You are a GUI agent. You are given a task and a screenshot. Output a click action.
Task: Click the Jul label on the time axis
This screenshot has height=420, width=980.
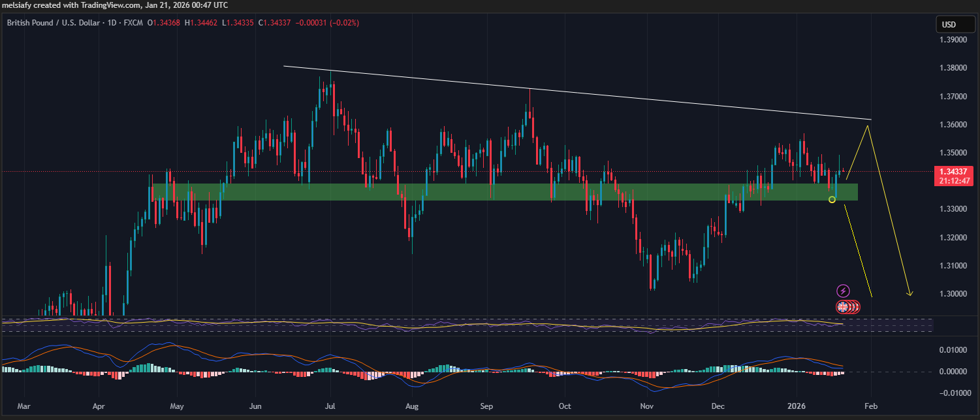pyautogui.click(x=330, y=406)
